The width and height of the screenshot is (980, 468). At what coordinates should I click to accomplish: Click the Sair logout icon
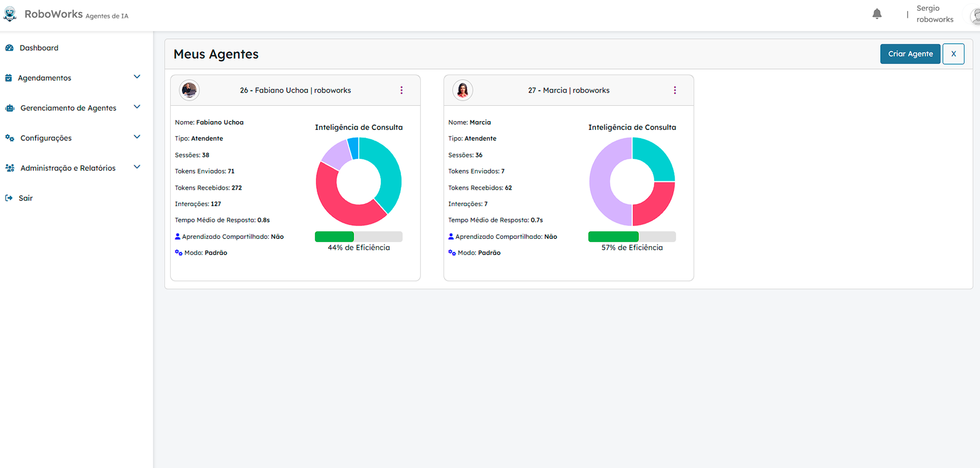9,198
